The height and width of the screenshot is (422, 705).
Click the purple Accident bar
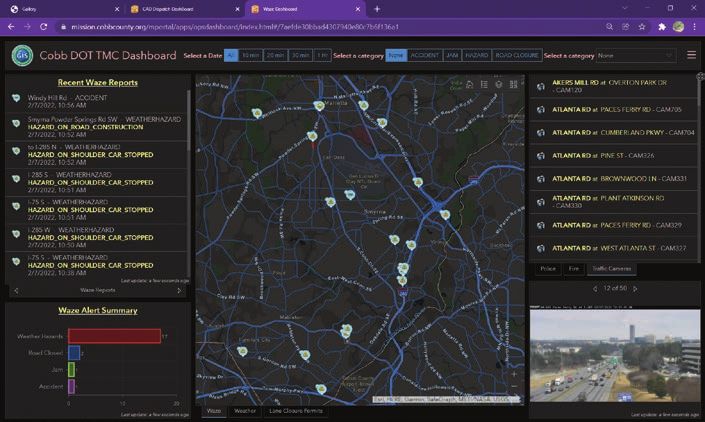pyautogui.click(x=71, y=386)
